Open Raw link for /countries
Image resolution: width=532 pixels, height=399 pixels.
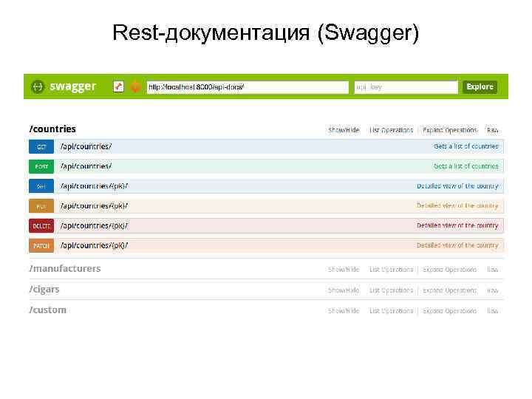[492, 130]
